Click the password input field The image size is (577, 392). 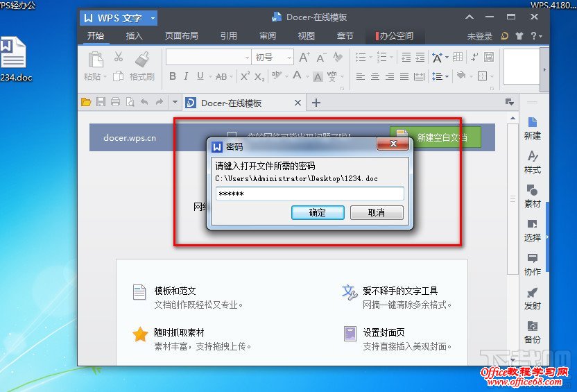pos(310,194)
